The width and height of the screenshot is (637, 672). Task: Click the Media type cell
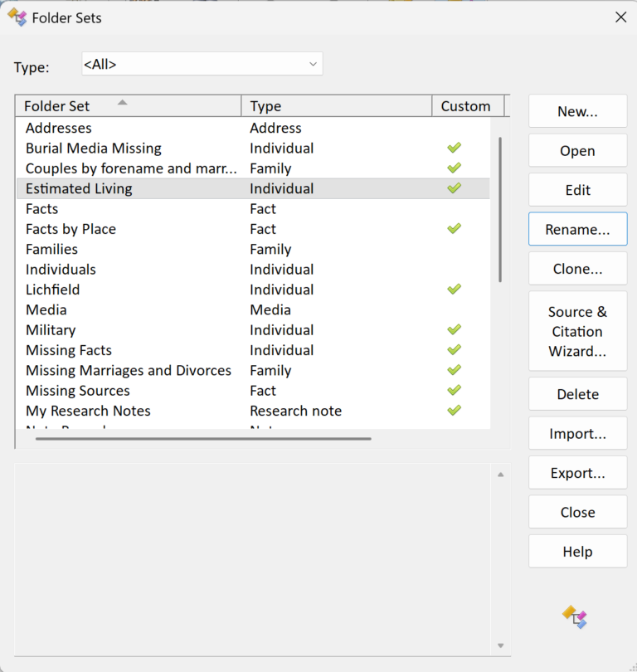270,309
